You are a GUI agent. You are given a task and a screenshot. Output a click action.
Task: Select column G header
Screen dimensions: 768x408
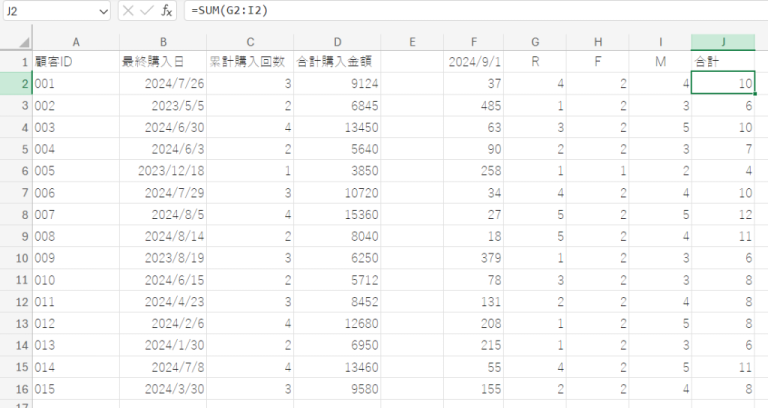click(x=535, y=41)
